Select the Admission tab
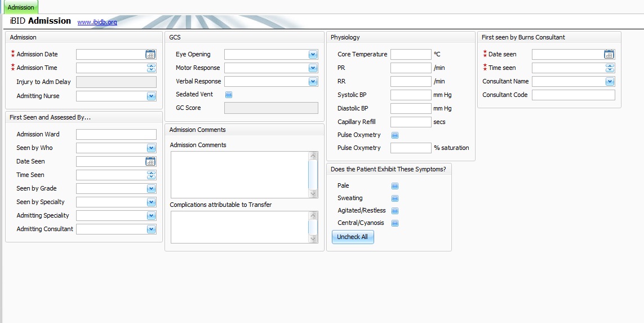The image size is (644, 323). [x=20, y=7]
